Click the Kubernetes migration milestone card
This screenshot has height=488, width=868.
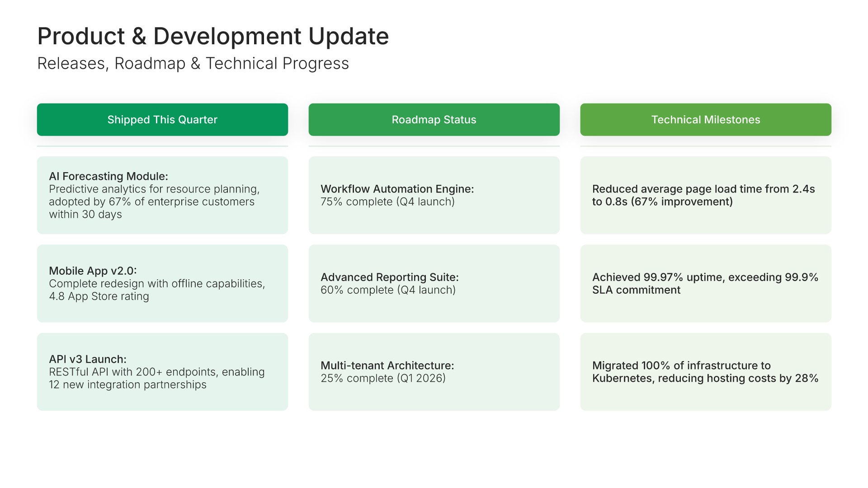(705, 372)
